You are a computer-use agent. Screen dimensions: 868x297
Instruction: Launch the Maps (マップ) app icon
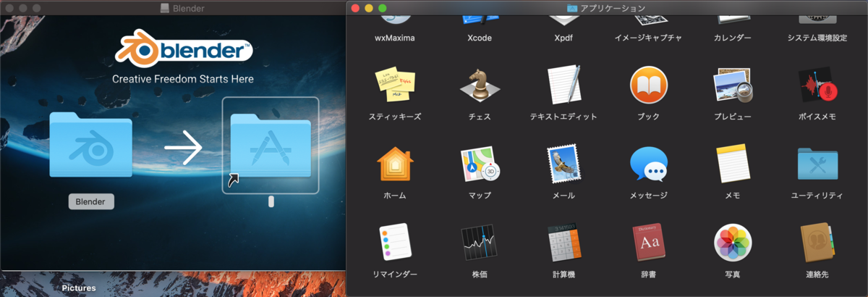tap(480, 165)
